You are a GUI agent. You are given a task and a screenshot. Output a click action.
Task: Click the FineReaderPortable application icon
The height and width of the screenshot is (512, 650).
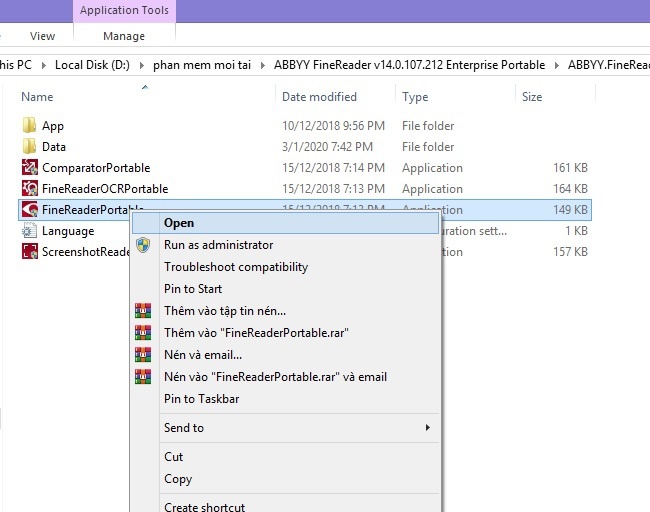click(30, 209)
